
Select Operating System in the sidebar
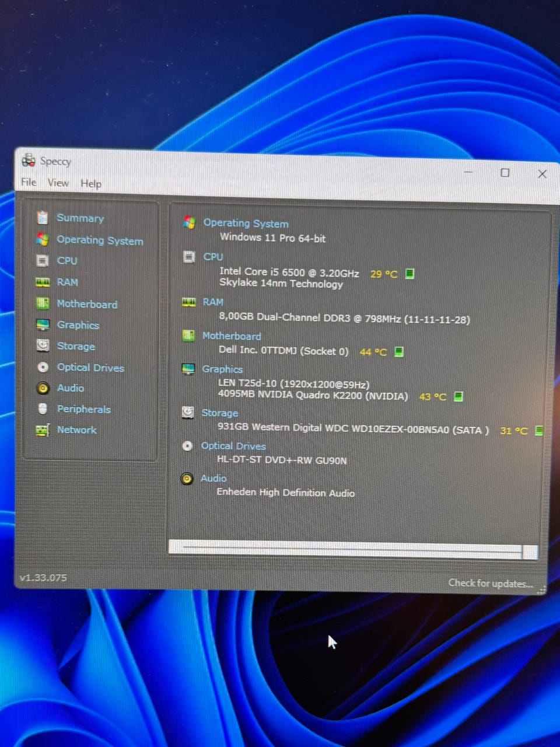tap(100, 240)
